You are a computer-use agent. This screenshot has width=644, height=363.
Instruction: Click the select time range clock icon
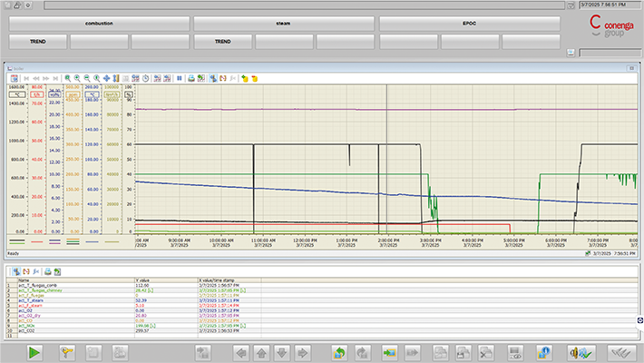[145, 78]
